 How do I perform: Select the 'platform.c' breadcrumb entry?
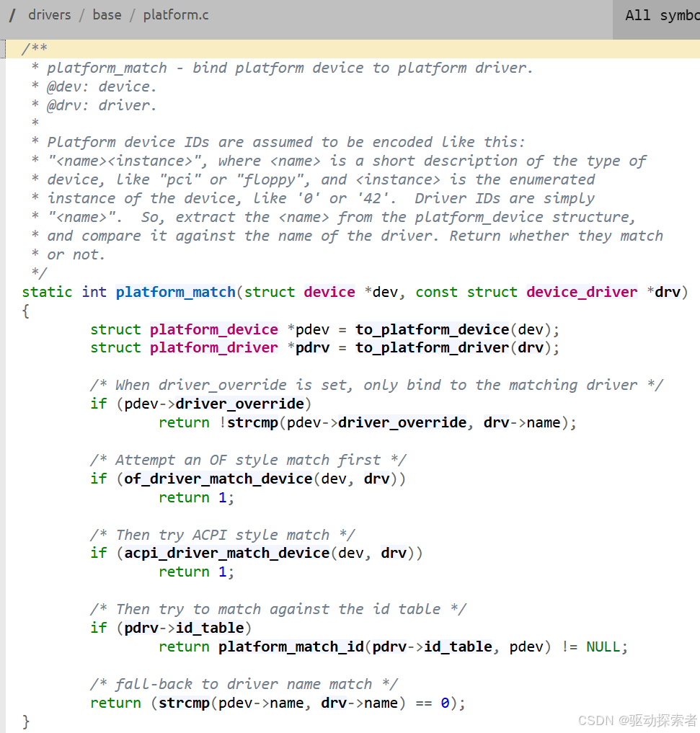tap(175, 14)
